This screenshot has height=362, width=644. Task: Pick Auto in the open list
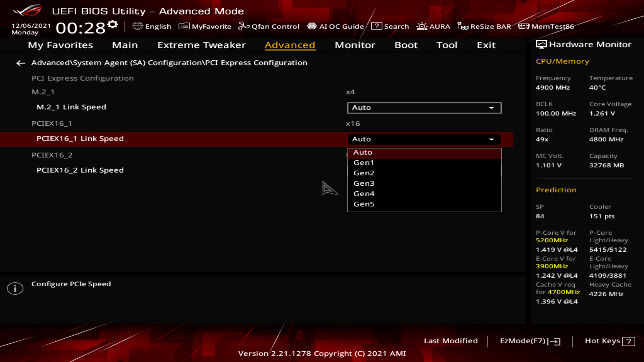tap(363, 152)
